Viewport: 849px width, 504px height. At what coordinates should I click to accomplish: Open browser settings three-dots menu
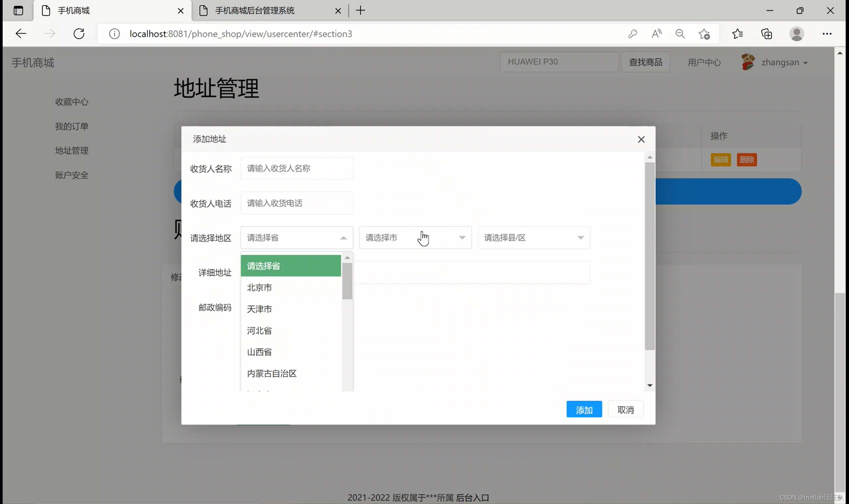[x=826, y=33]
